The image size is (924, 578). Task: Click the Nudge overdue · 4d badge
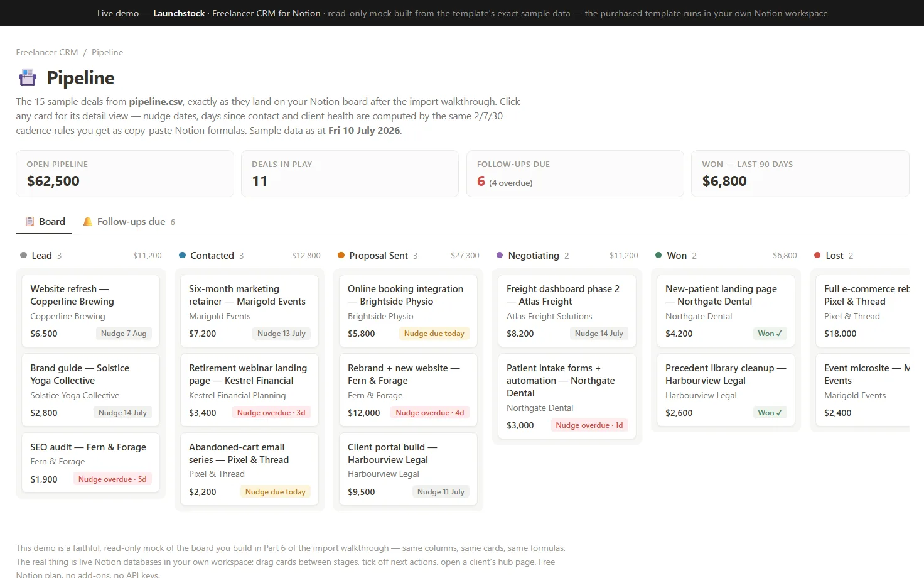click(430, 413)
